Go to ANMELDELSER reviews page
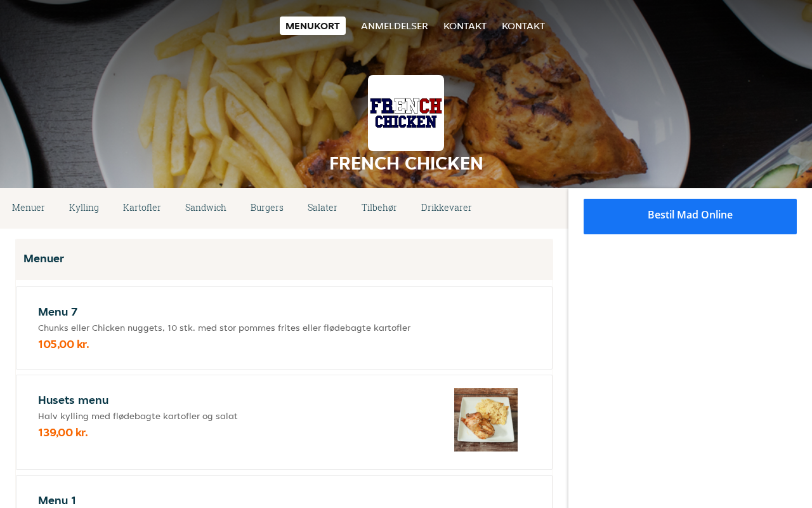812x508 pixels. coord(395,26)
